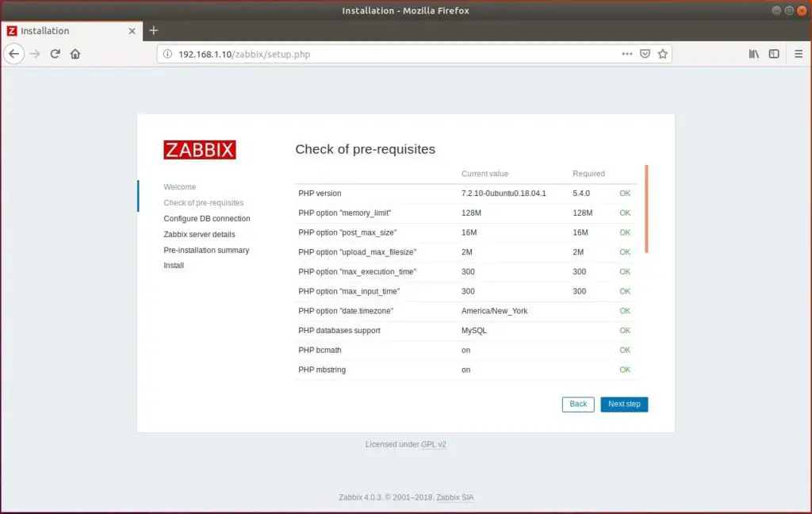This screenshot has height=514, width=812.
Task: Open the GPL v2 license link
Action: pyautogui.click(x=434, y=444)
